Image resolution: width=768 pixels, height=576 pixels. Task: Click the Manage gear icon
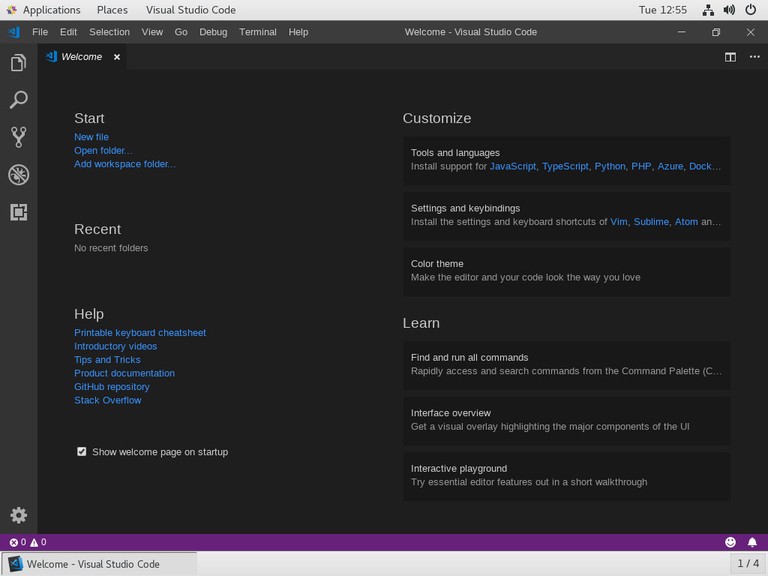pos(18,515)
